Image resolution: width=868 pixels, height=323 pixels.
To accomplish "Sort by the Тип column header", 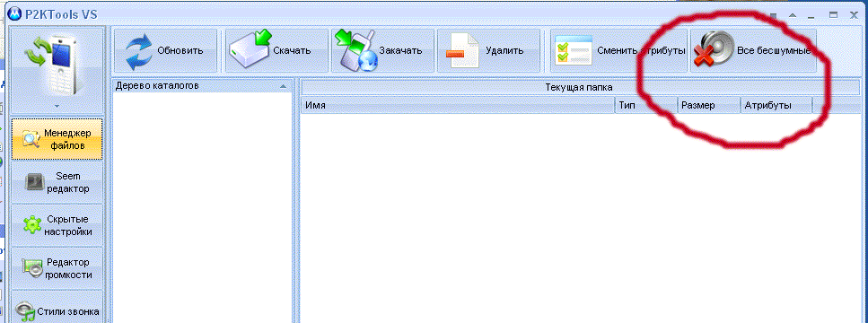I will tap(646, 105).
